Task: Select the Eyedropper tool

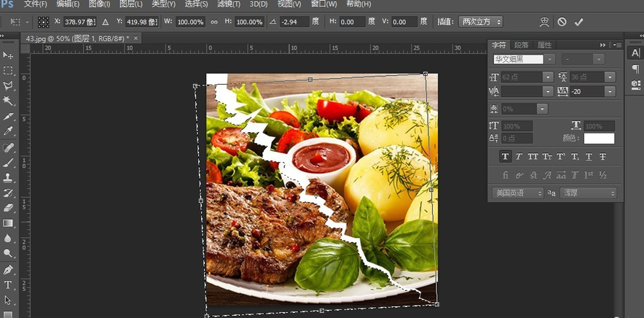Action: (8, 131)
